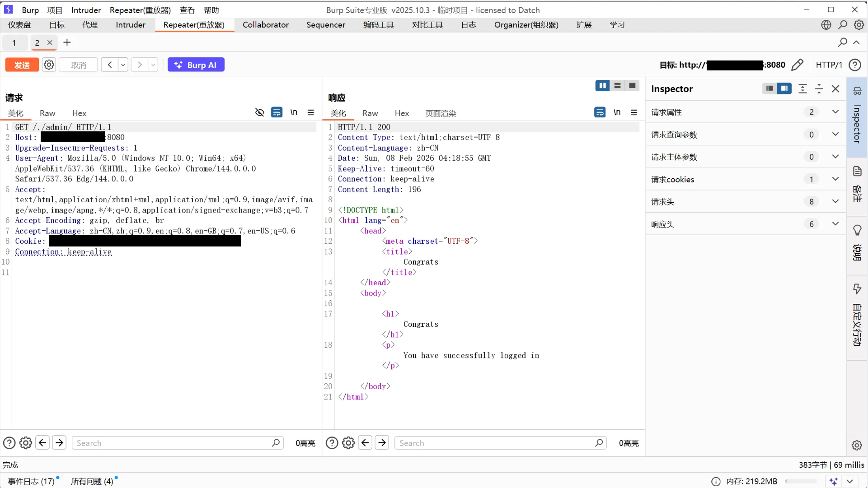Go forward to next request in history

tap(140, 65)
